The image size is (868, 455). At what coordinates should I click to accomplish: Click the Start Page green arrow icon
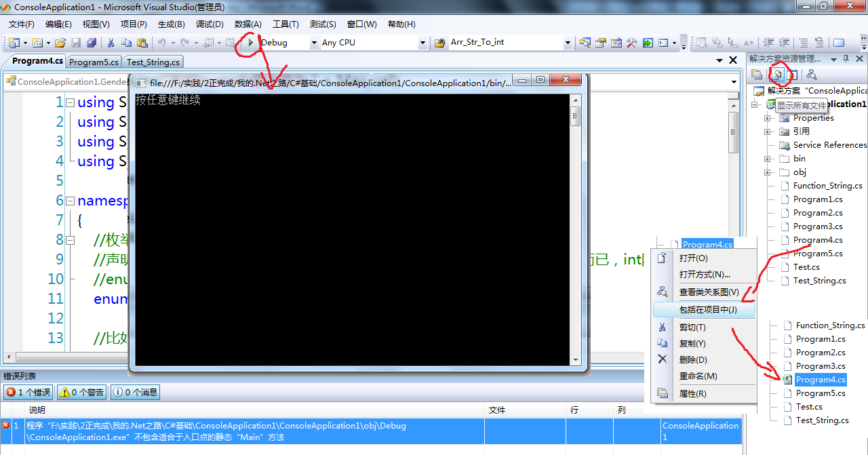coord(648,43)
